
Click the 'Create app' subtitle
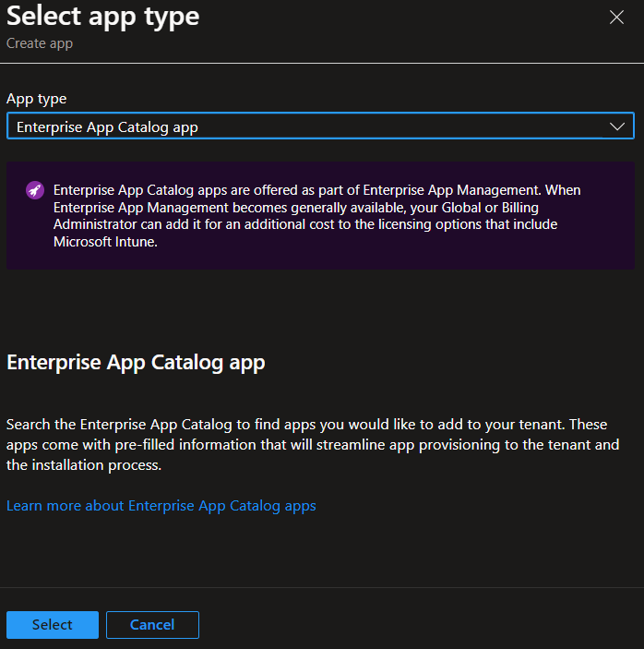click(x=40, y=43)
